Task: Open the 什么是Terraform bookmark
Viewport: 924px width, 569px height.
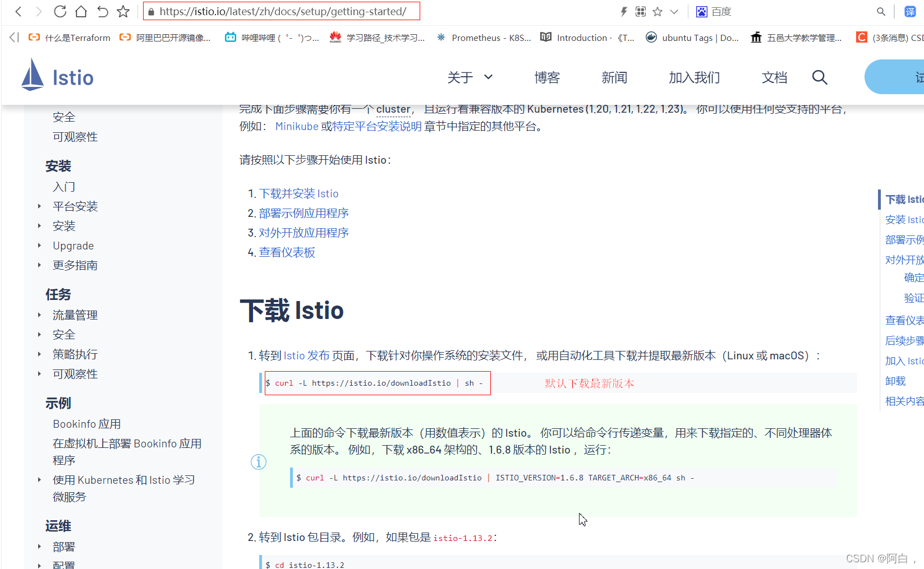Action: (70, 38)
